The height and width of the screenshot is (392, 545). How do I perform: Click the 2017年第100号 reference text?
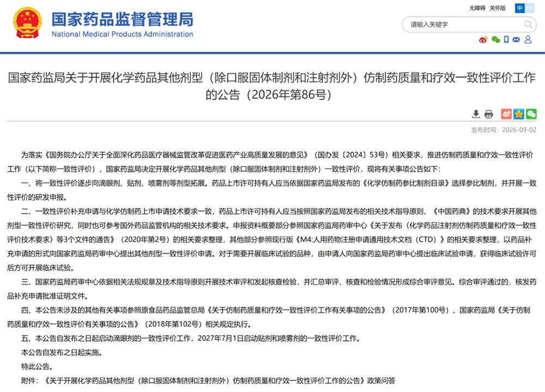(420, 310)
